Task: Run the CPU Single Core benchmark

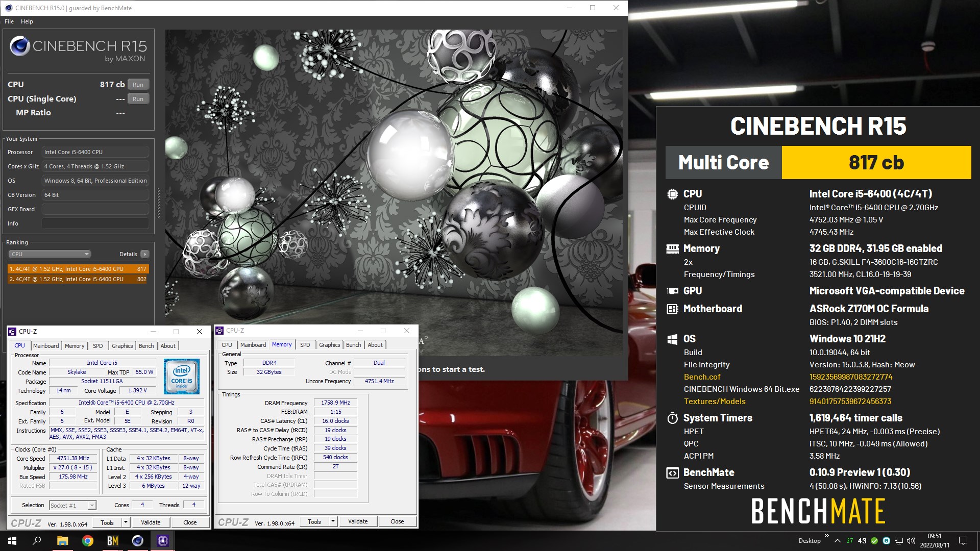Action: coord(138,99)
